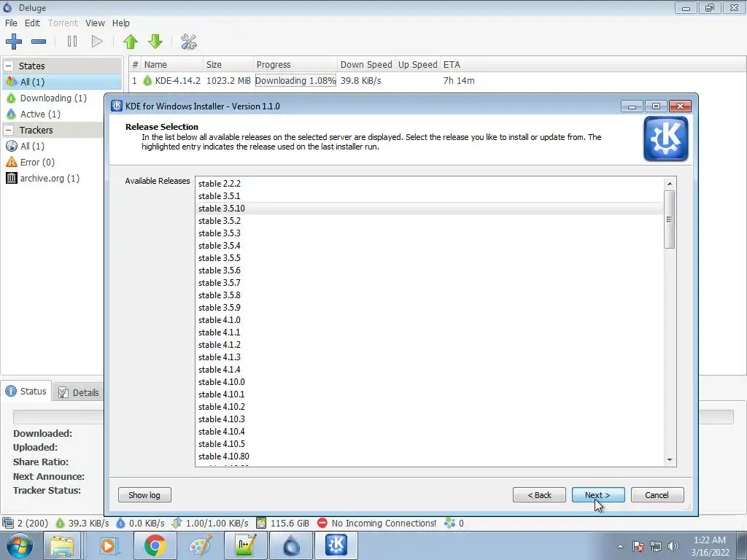This screenshot has height=560, width=747.
Task: Collapse the States section in Deluge sidebar
Action: click(x=9, y=66)
